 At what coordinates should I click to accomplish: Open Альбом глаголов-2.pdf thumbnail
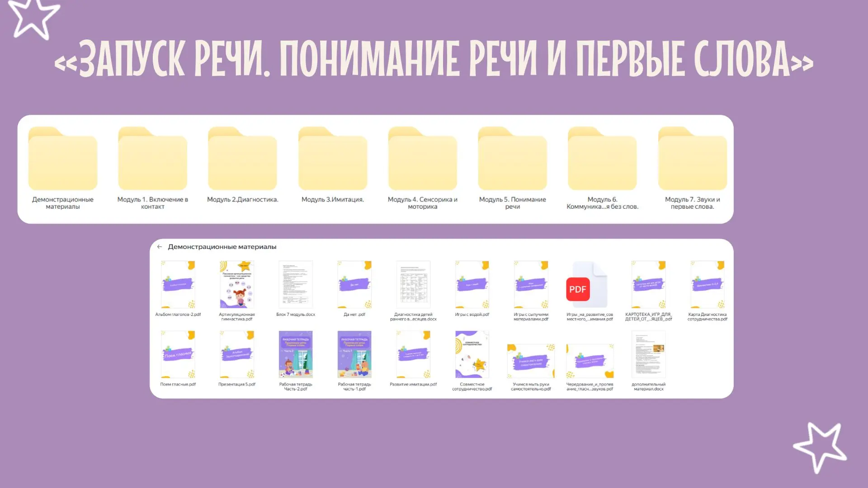(x=178, y=285)
